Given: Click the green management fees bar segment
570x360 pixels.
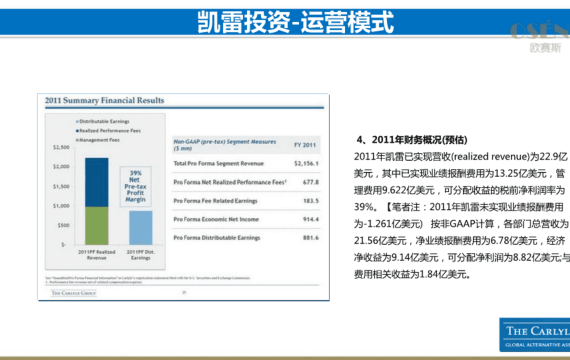Looking at the screenshot, I should coord(97,226).
